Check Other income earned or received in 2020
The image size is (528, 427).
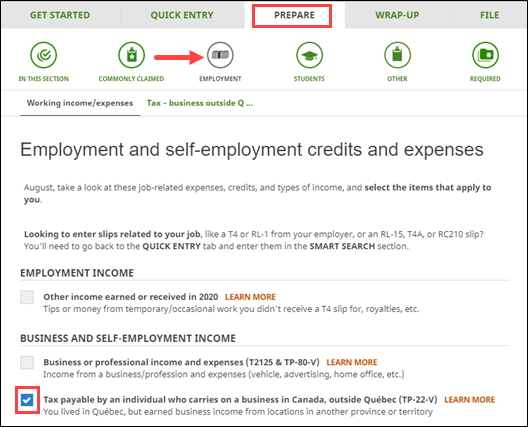click(x=27, y=297)
